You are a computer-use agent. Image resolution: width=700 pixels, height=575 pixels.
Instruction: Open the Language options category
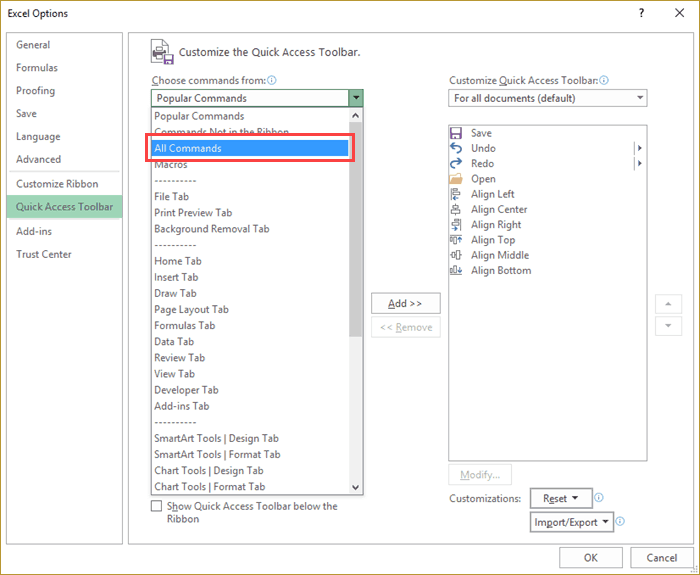(64, 136)
